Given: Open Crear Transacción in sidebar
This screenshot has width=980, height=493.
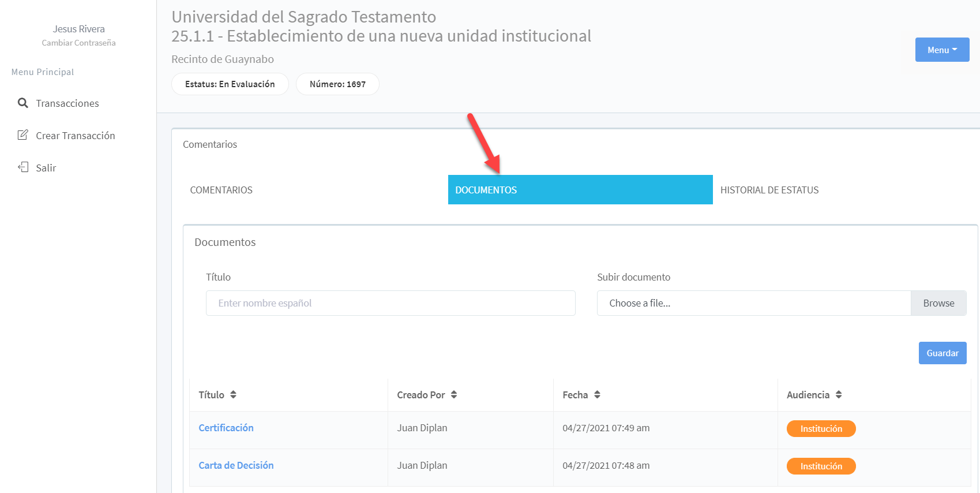Looking at the screenshot, I should point(76,136).
